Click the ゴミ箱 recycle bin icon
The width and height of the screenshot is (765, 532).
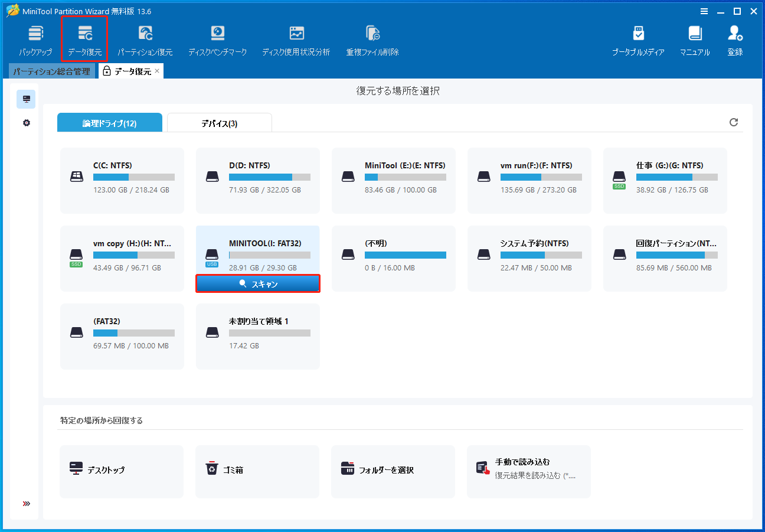coord(211,469)
